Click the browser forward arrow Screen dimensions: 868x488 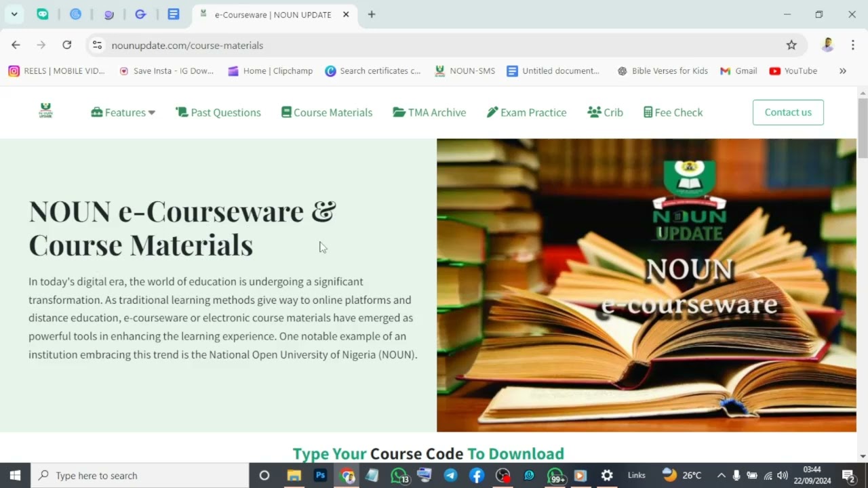(41, 45)
